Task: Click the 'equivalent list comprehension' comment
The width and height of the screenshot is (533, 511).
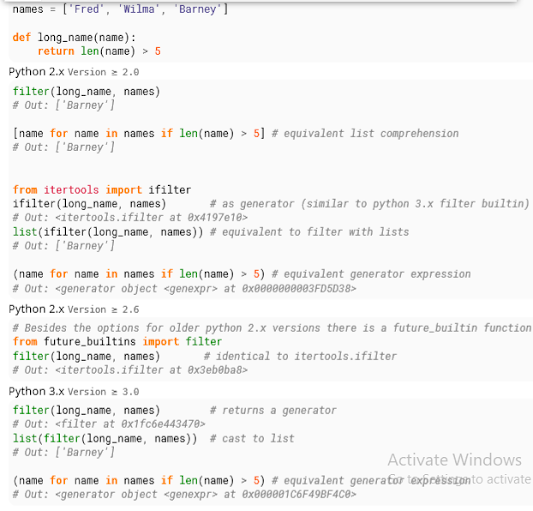Action: (x=365, y=133)
